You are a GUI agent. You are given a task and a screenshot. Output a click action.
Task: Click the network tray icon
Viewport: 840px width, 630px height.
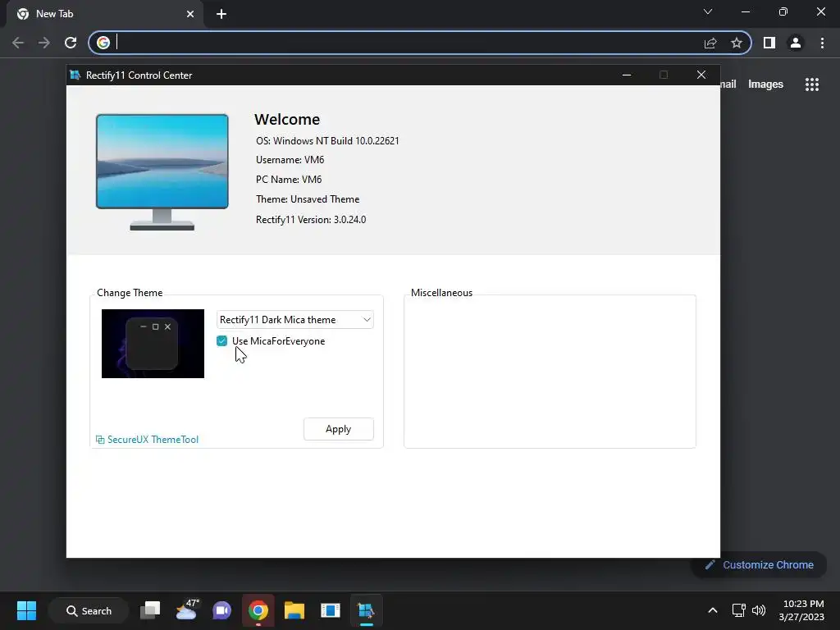tap(739, 610)
